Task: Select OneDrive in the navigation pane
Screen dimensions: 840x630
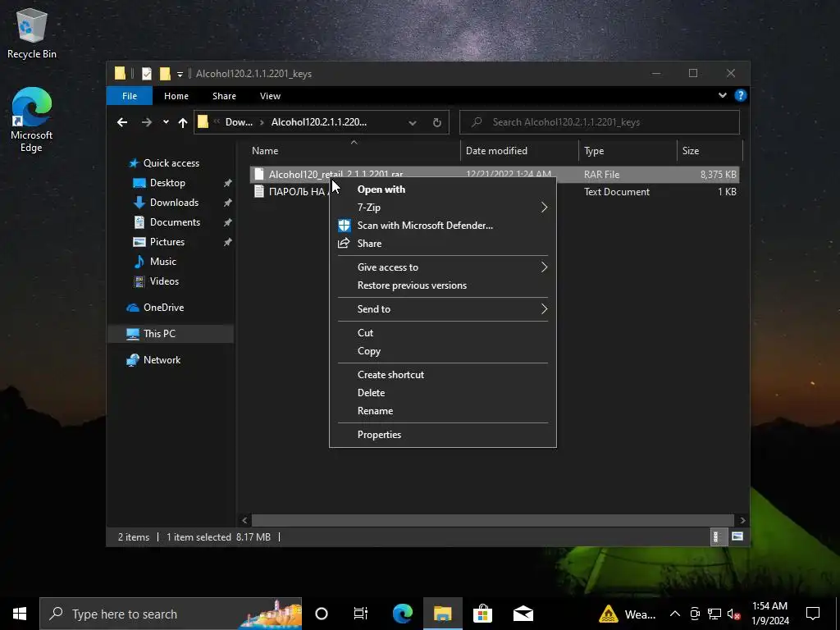Action: (x=163, y=308)
